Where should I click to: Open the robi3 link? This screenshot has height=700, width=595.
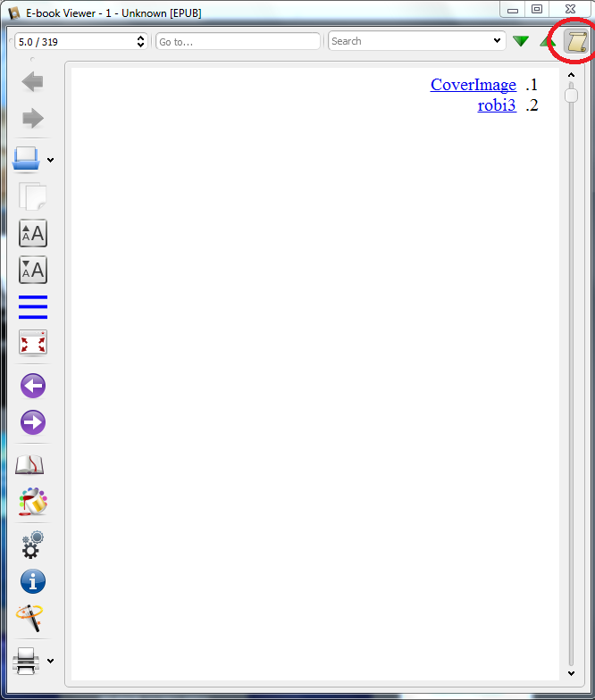(497, 105)
